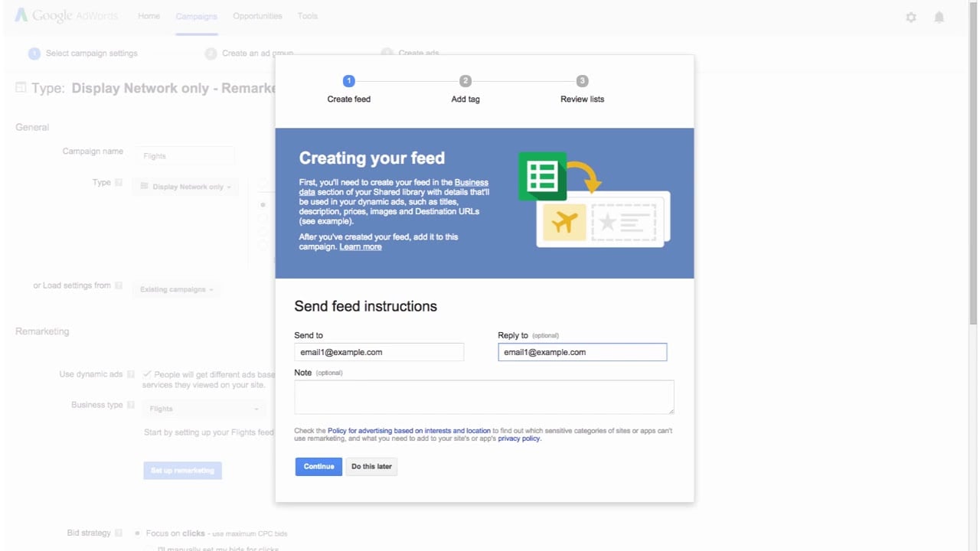The width and height of the screenshot is (980, 551).
Task: Open the Opportunities menu
Action: pos(257,15)
